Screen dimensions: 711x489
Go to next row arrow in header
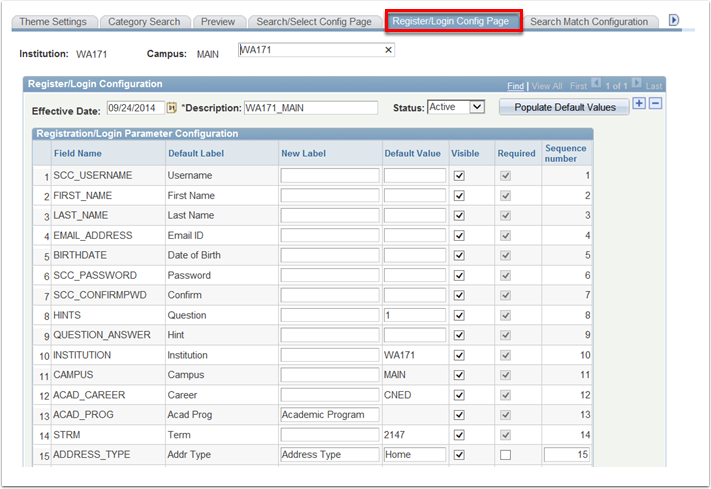tap(636, 83)
